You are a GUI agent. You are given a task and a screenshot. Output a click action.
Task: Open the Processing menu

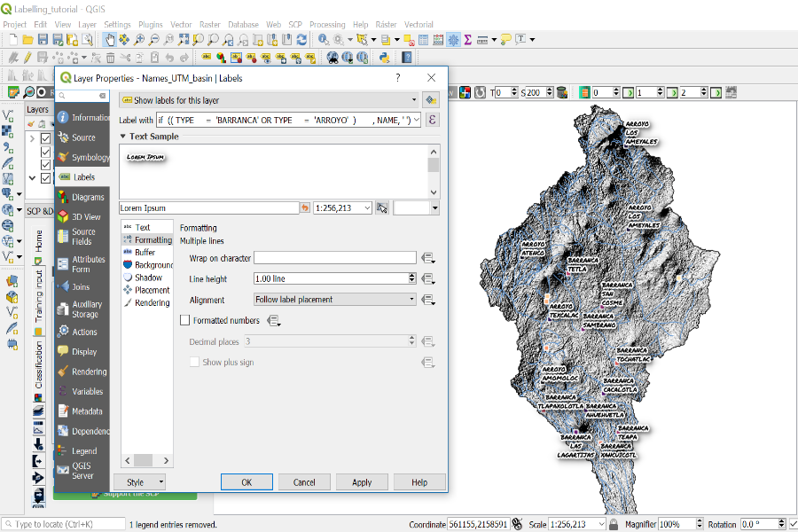click(326, 25)
